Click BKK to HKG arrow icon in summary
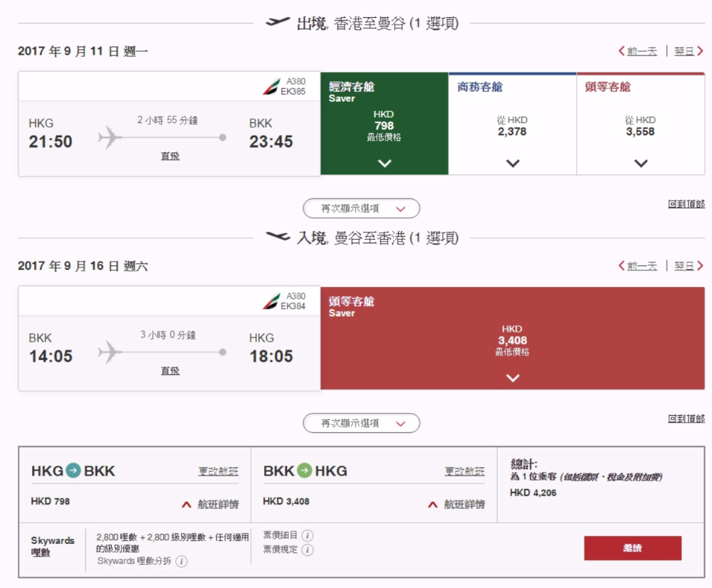 pyautogui.click(x=305, y=471)
